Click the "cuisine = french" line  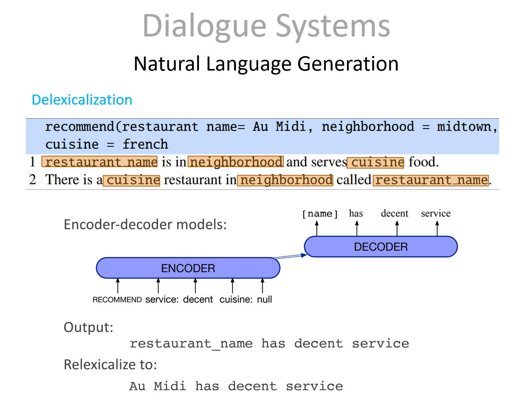tap(106, 144)
